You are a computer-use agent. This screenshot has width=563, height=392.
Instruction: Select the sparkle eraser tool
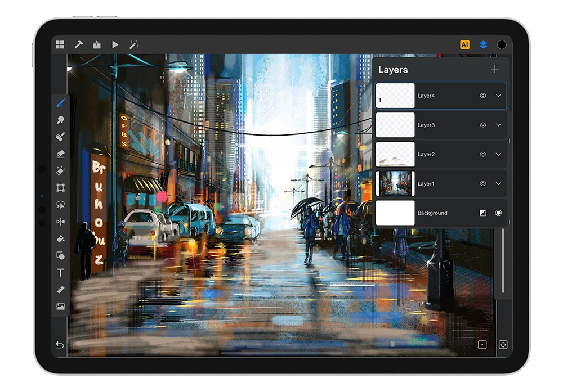60,171
